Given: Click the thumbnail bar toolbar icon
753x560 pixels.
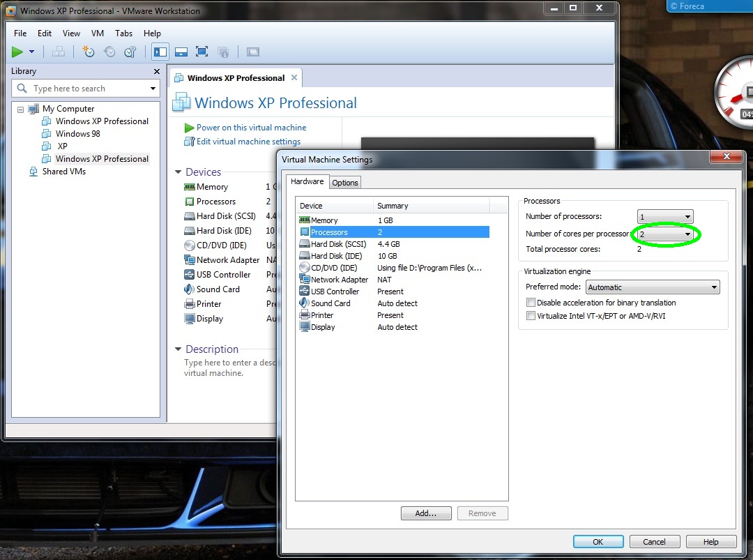Looking at the screenshot, I should click(x=181, y=52).
